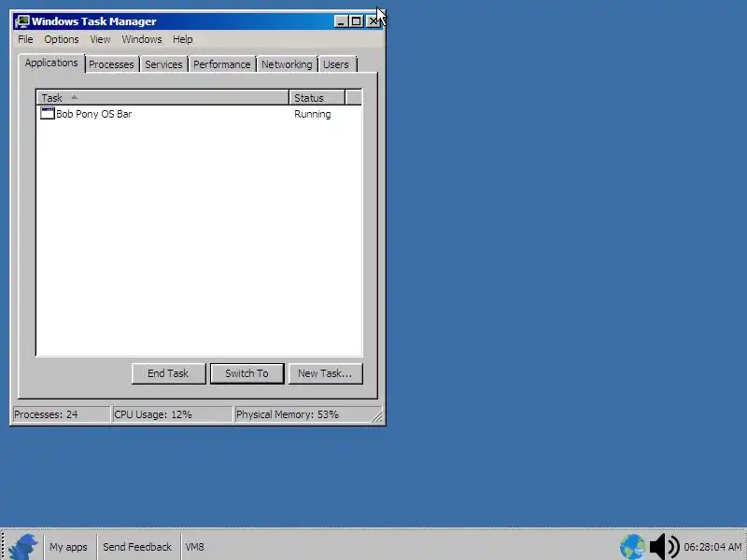Click the taskbar drag handle grip
This screenshot has width=747, height=560.
(x=3, y=547)
